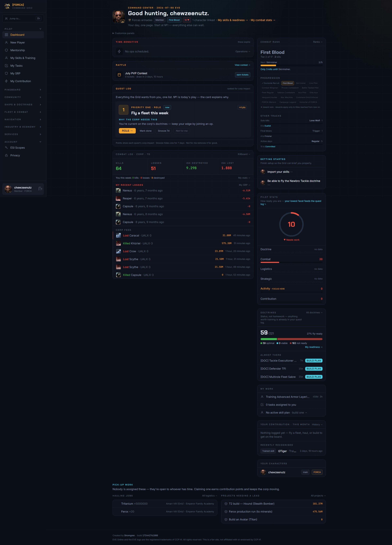Click the orange ROLE button
Image resolution: width=392 pixels, height=545 pixels.
(x=127, y=131)
